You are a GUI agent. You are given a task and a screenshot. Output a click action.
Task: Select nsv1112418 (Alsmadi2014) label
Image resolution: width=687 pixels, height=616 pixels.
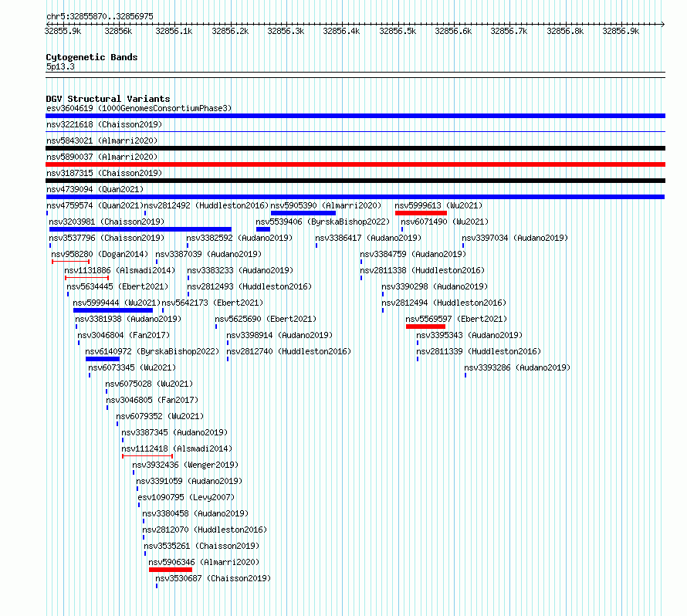tap(177, 448)
